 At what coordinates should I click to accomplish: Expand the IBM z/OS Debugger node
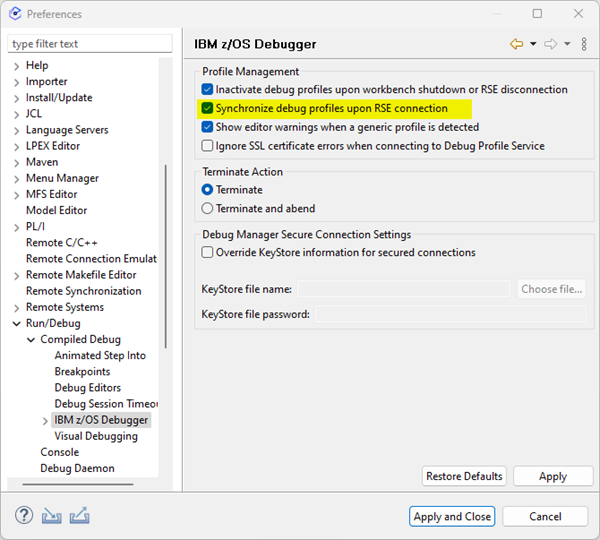(x=45, y=421)
